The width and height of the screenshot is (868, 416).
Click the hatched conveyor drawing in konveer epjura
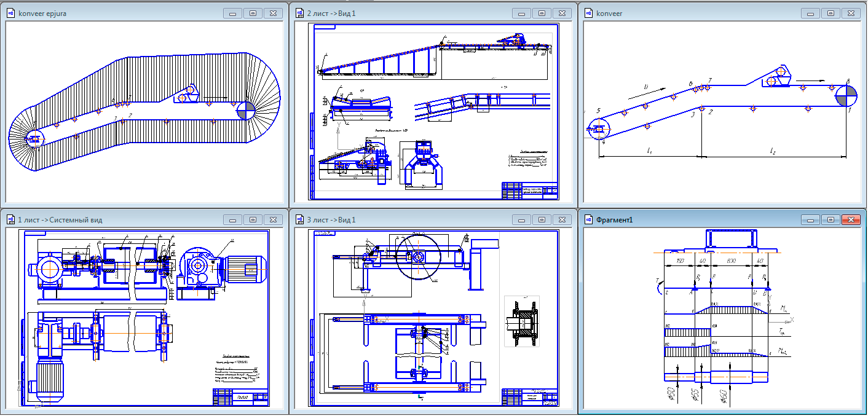(144, 111)
